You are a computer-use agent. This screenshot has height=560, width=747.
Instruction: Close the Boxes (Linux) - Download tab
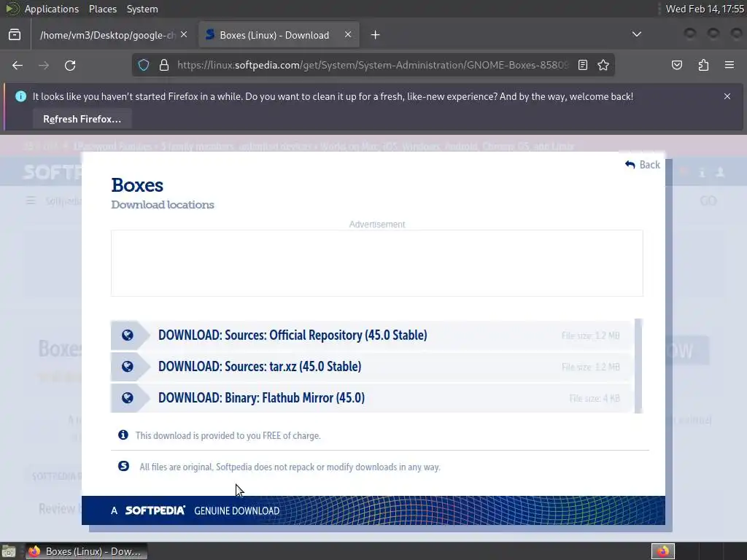click(x=348, y=35)
